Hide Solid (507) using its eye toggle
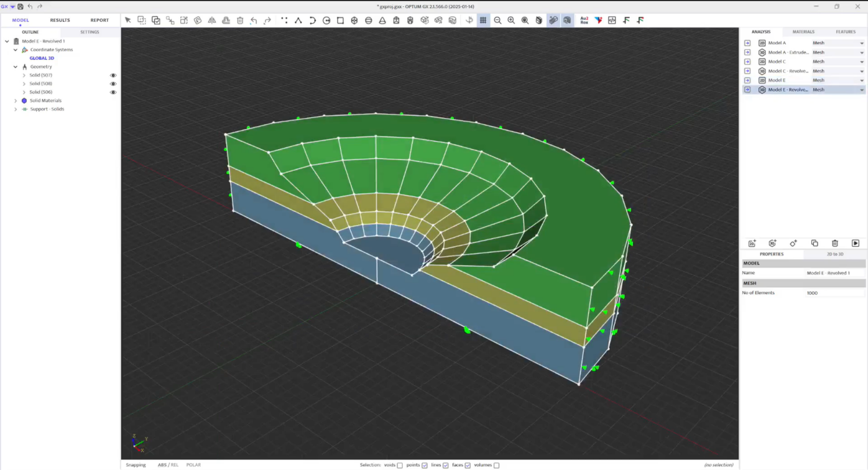 (x=113, y=75)
